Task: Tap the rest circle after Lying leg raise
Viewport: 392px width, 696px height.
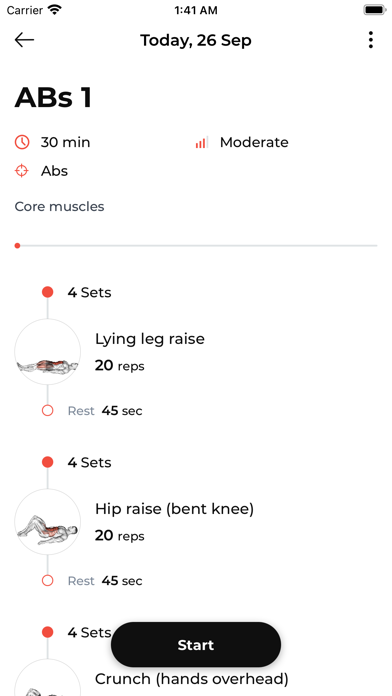Action: [x=48, y=411]
